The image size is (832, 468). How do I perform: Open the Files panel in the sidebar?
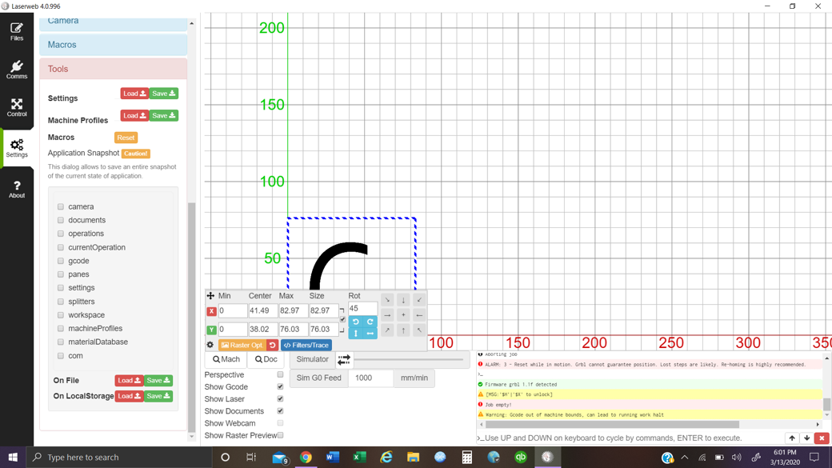click(16, 31)
